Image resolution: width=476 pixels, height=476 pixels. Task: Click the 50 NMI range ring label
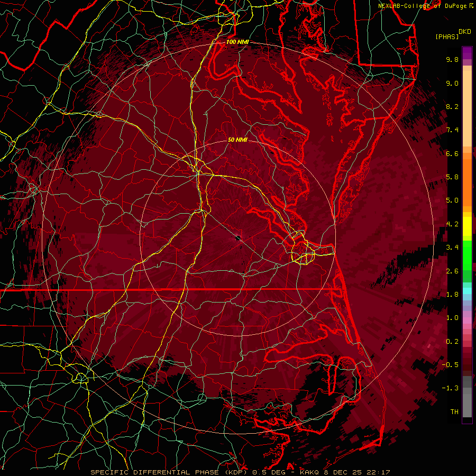(237, 140)
